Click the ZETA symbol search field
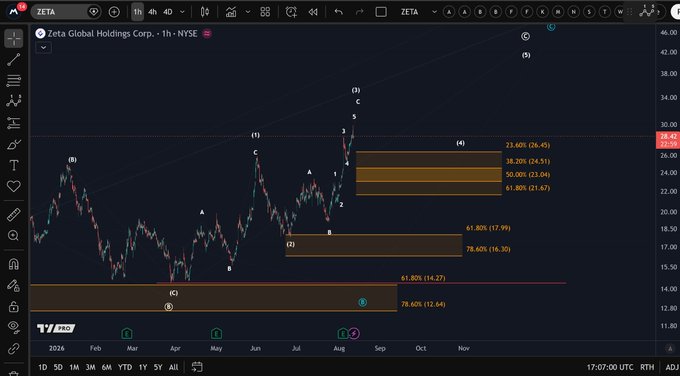Image resolution: width=680 pixels, height=376 pixels. point(65,12)
